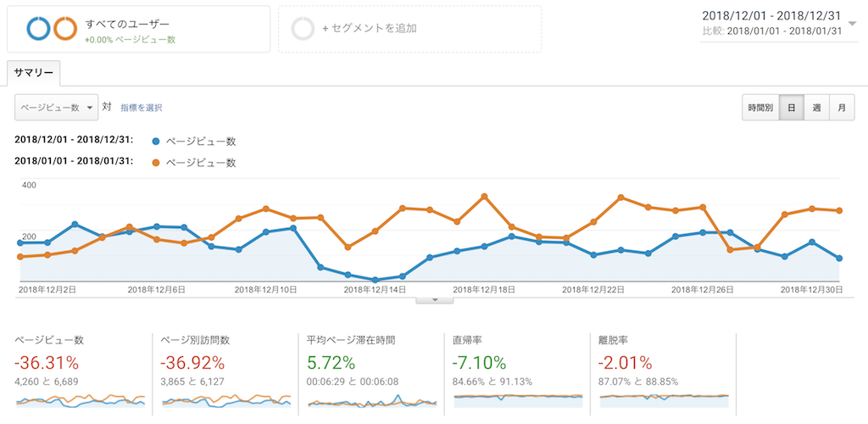Switch chart granularity to 時間別
This screenshot has width=868, height=424.
pyautogui.click(x=760, y=108)
